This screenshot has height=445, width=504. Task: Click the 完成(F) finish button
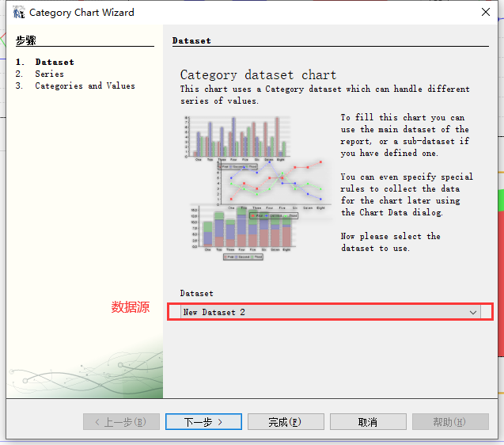click(x=286, y=421)
